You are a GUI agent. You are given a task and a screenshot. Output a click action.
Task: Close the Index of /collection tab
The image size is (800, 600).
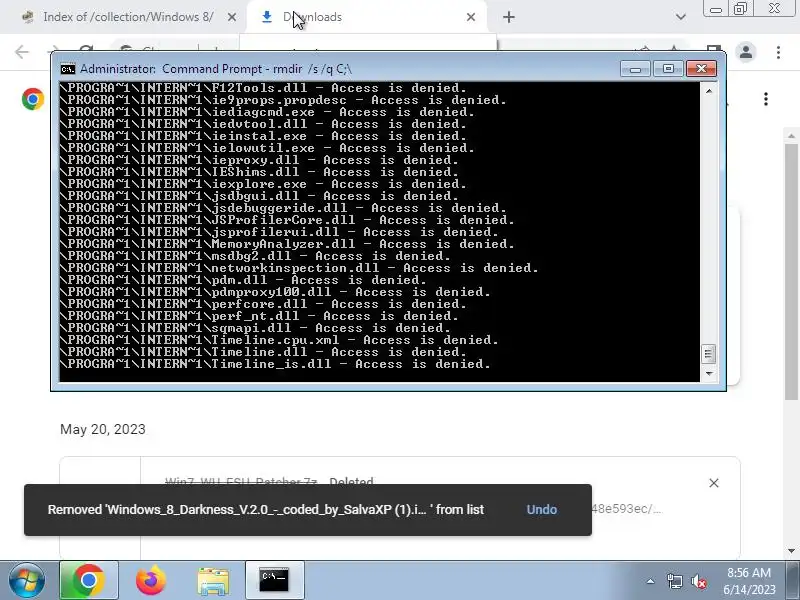tap(232, 17)
